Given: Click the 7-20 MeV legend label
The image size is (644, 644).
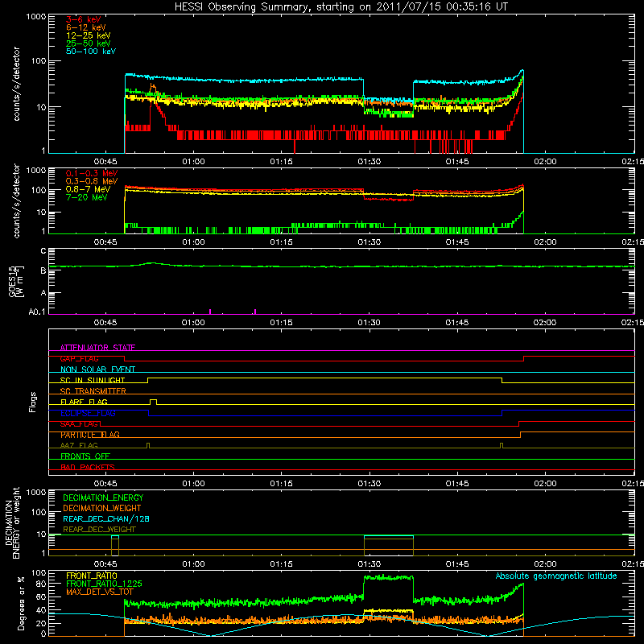Looking at the screenshot, I should click(x=87, y=197).
